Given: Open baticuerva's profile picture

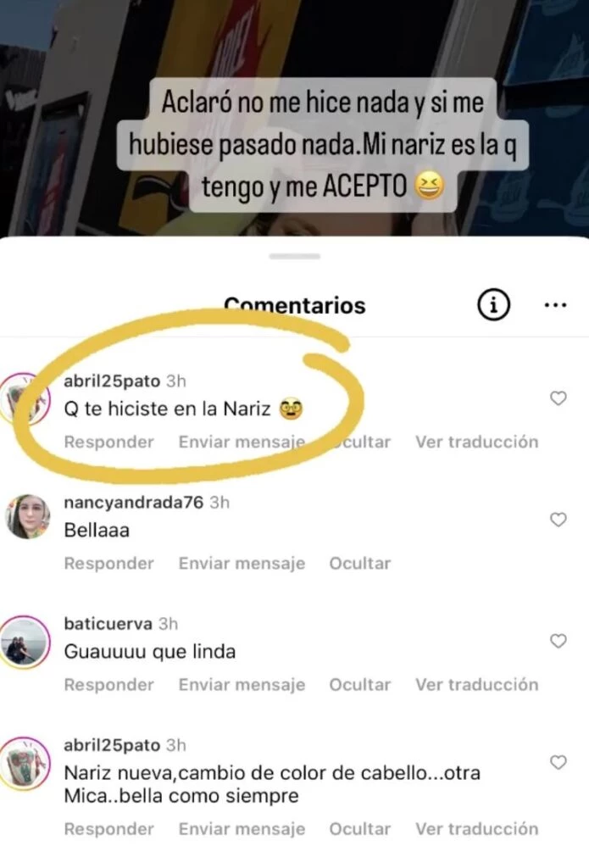Looking at the screenshot, I should pyautogui.click(x=24, y=642).
